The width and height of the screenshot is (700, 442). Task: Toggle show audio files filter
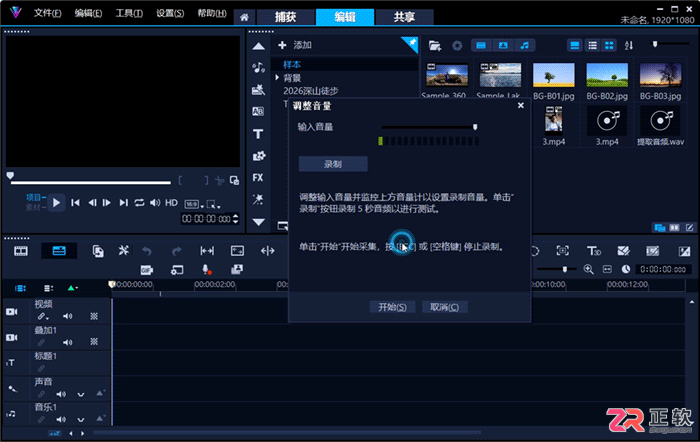tap(525, 46)
